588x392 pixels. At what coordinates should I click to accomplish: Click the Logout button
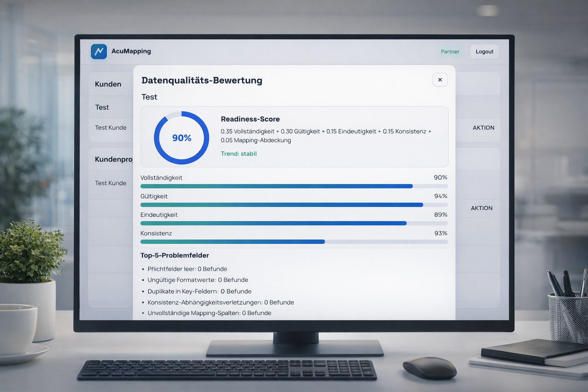click(484, 51)
